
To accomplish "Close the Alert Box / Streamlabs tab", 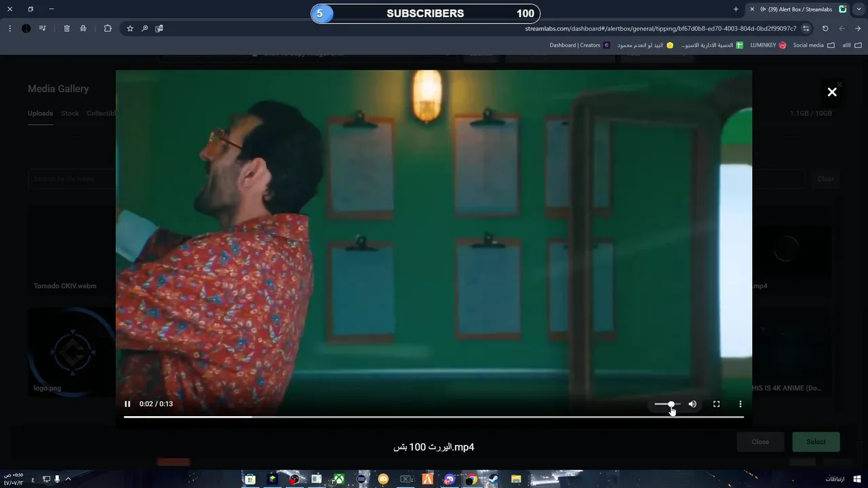I will point(751,9).
